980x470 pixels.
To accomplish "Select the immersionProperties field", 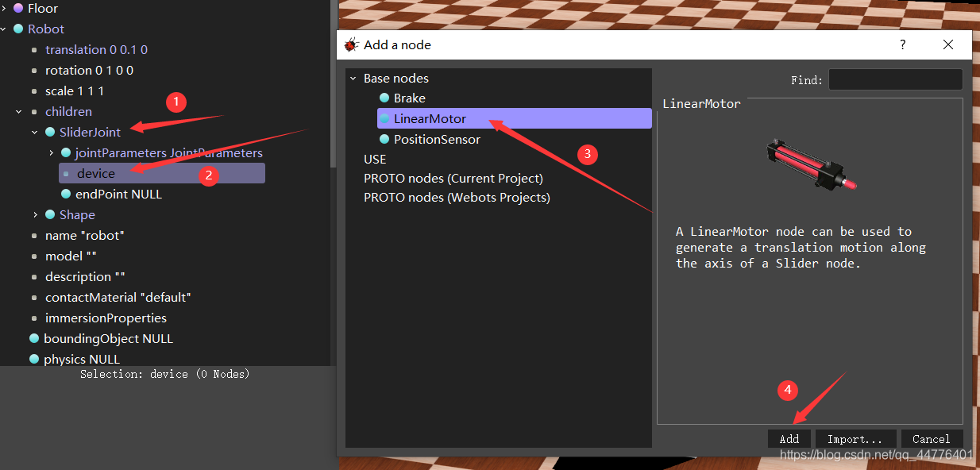I will point(106,318).
